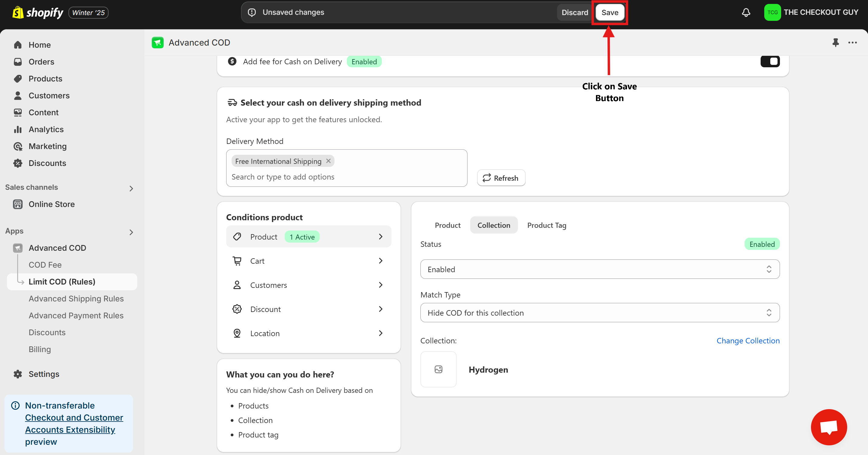Open Checkout and Customer Accounts Extensibility link
868x455 pixels.
[74, 424]
